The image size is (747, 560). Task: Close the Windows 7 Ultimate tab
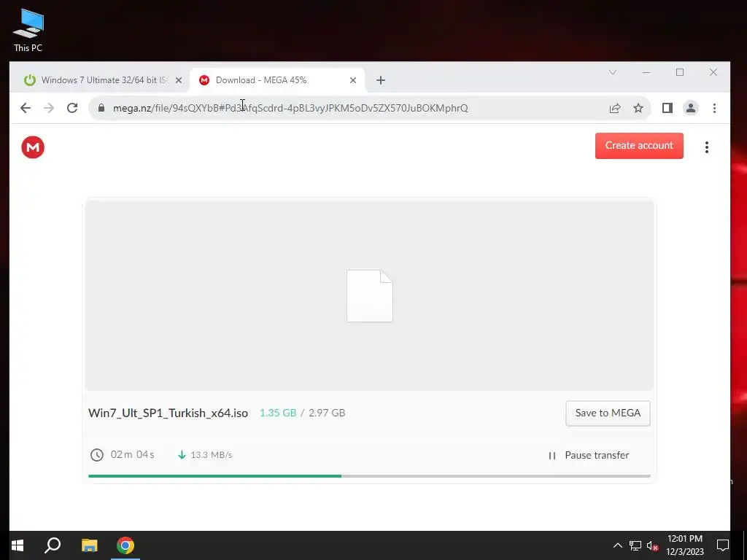pos(179,80)
